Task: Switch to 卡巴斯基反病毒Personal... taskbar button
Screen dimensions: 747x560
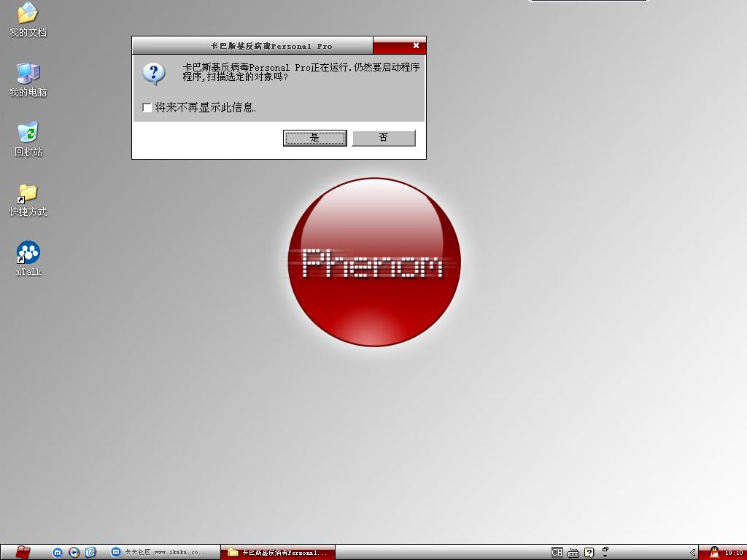Action: 278,553
